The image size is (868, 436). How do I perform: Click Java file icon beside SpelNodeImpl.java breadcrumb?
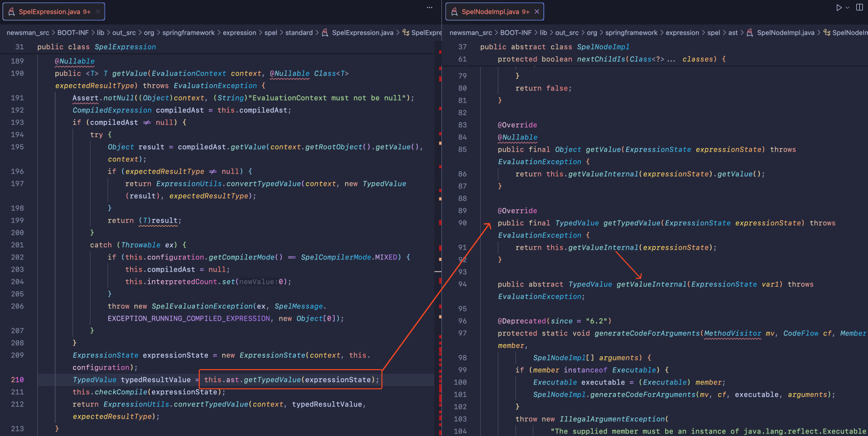[x=750, y=33]
